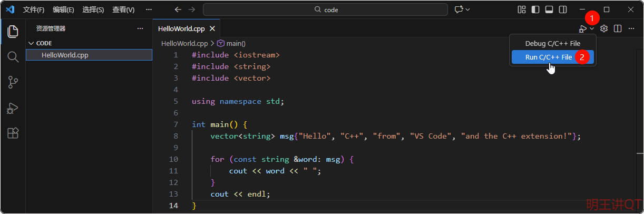
Task: Open the Extensions view
Action: [13, 133]
